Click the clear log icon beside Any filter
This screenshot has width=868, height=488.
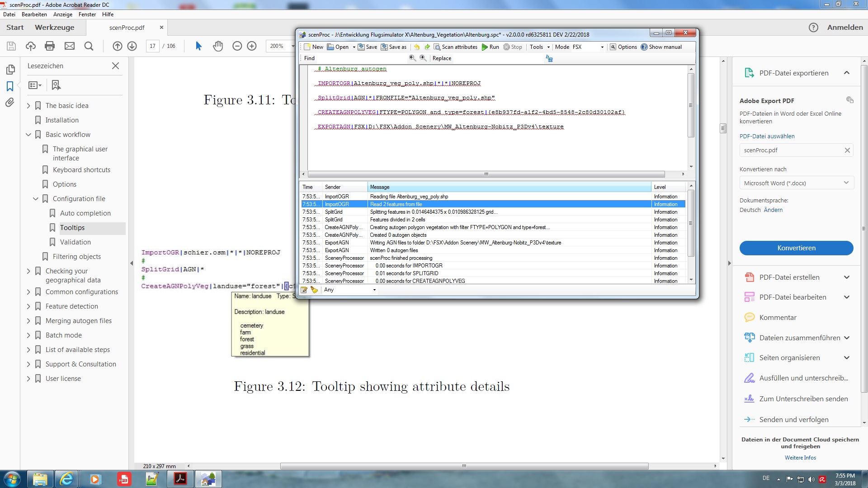pyautogui.click(x=314, y=290)
